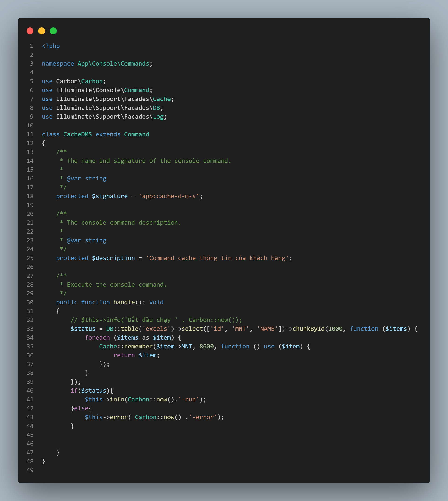Click 'protected' keyword on line 18
Screen dimensions: 448x501
[72, 196]
